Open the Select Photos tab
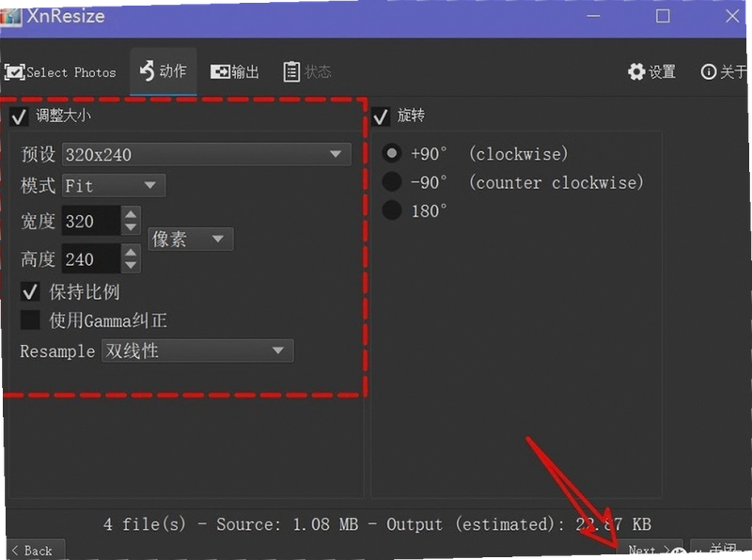 pyautogui.click(x=60, y=72)
